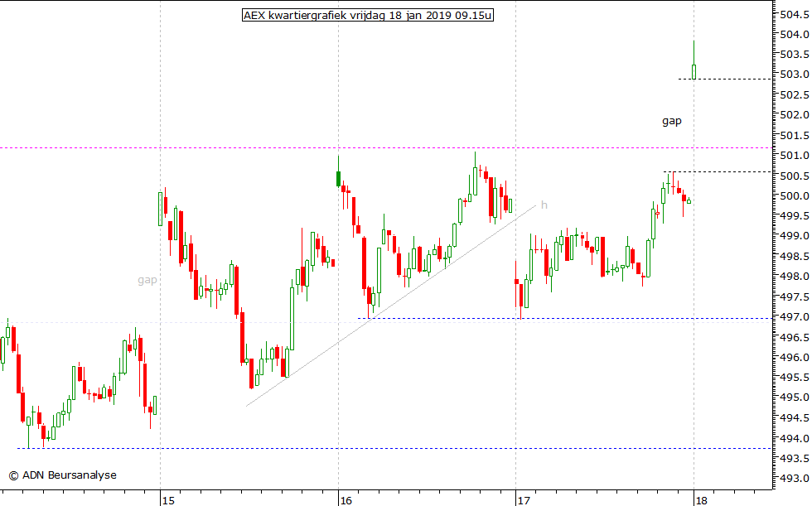Click the price label 503.0
The image size is (812, 506).
[795, 75]
